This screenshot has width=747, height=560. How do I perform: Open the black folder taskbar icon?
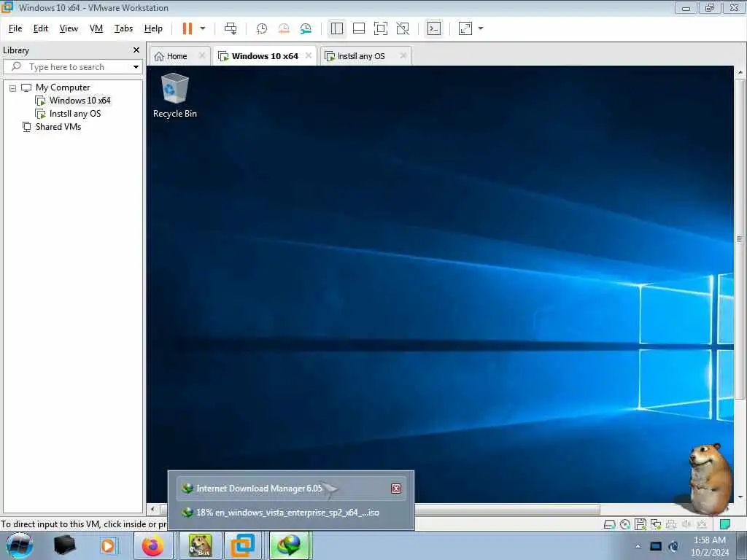point(64,545)
